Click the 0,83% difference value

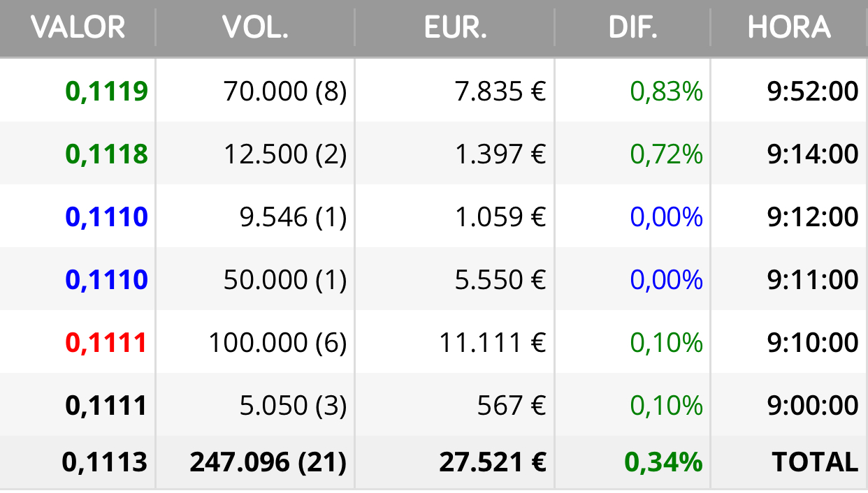pos(667,91)
